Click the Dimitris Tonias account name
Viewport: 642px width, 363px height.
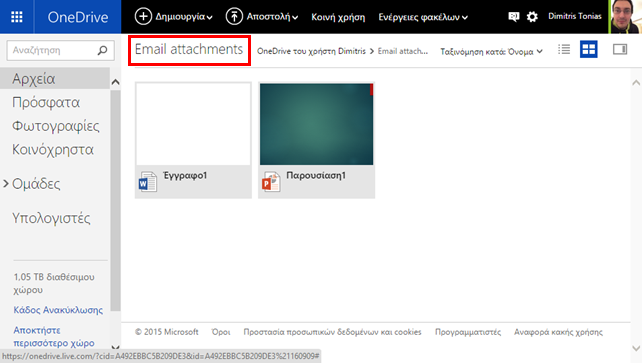point(575,16)
